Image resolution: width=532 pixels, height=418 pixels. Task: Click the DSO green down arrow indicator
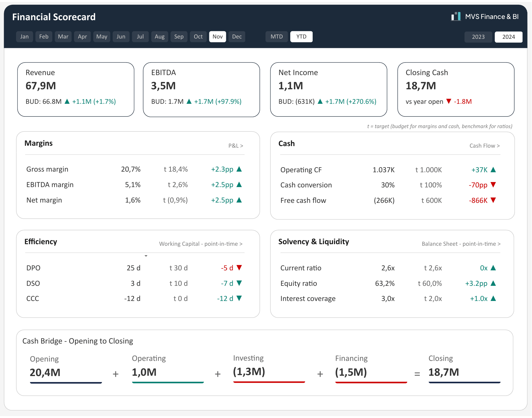coord(239,283)
